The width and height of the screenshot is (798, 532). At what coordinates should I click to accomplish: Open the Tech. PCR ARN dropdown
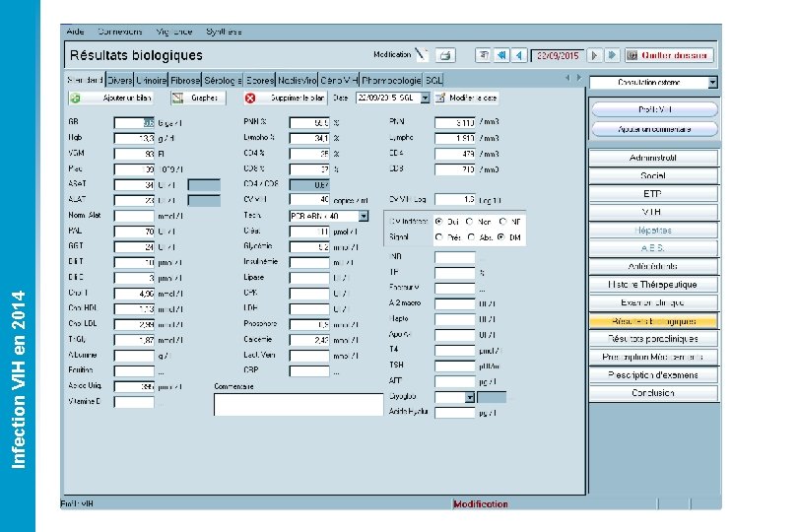364,216
